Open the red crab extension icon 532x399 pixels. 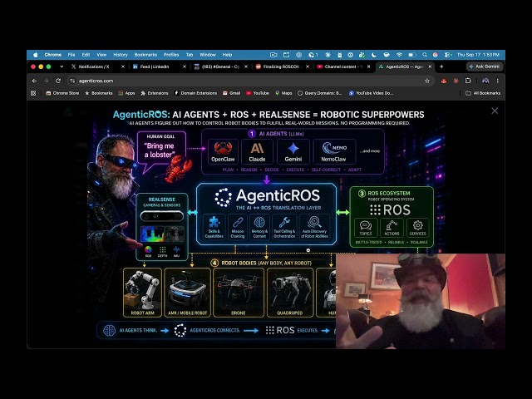pyautogui.click(x=443, y=81)
